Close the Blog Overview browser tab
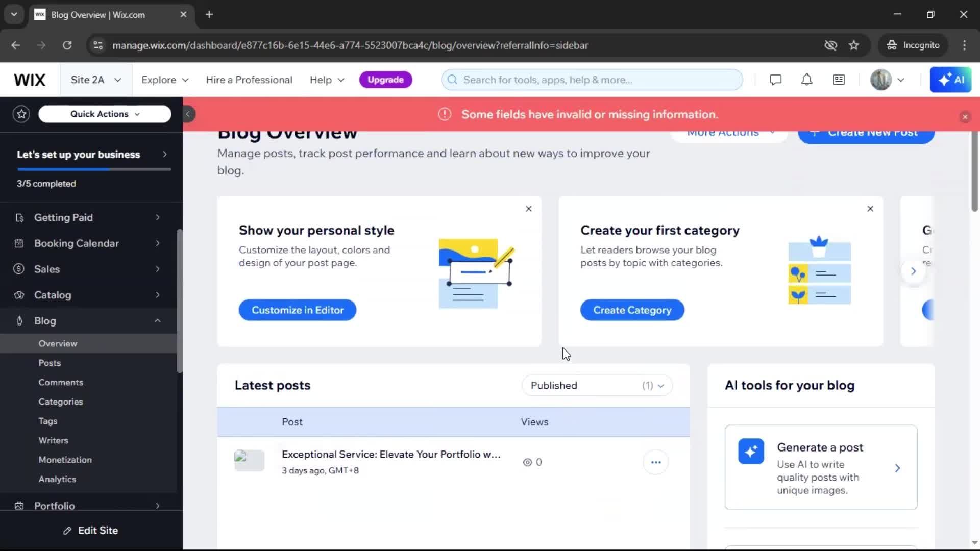980x551 pixels. coord(183,14)
